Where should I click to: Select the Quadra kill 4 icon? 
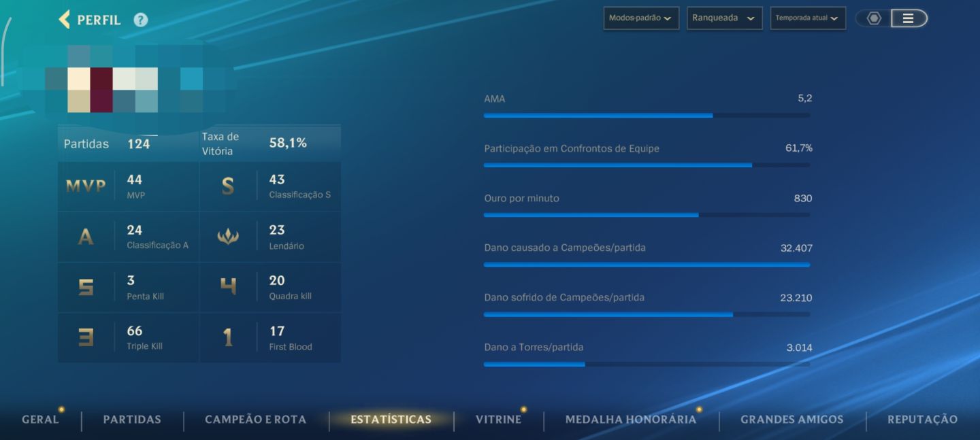tap(228, 287)
